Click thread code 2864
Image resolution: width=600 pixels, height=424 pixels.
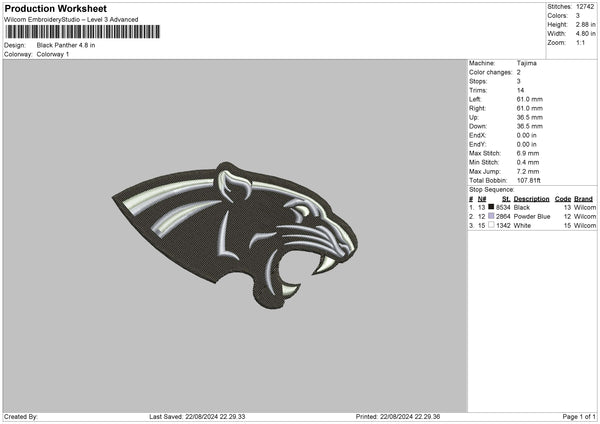[503, 217]
